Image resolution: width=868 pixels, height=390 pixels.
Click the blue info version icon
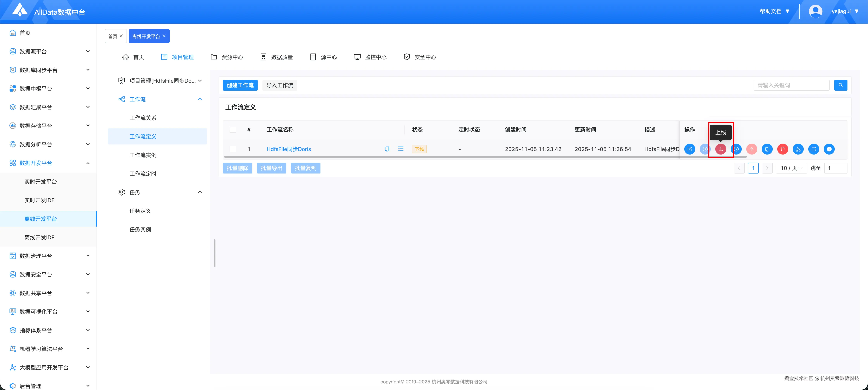tap(829, 149)
